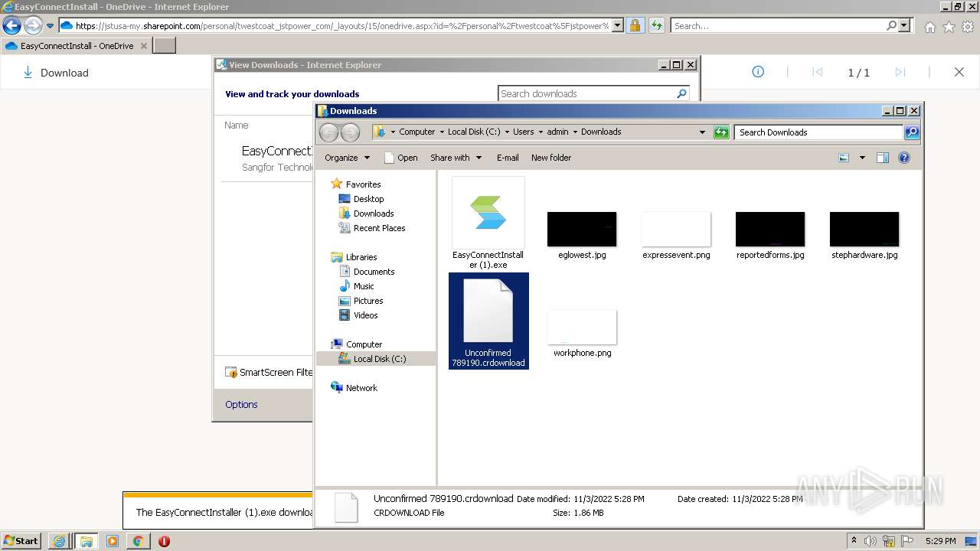Go forward in Internet Explorer
The height and width of the screenshot is (551, 980).
coord(33,25)
